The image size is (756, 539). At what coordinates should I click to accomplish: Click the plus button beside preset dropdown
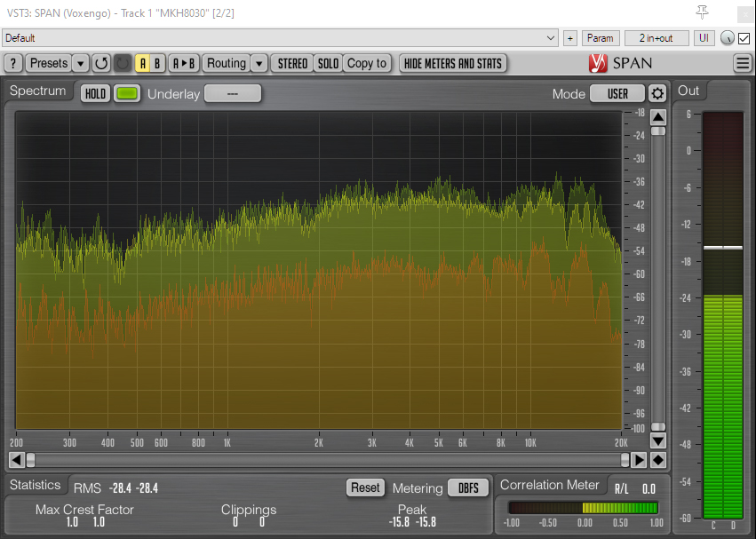click(569, 38)
